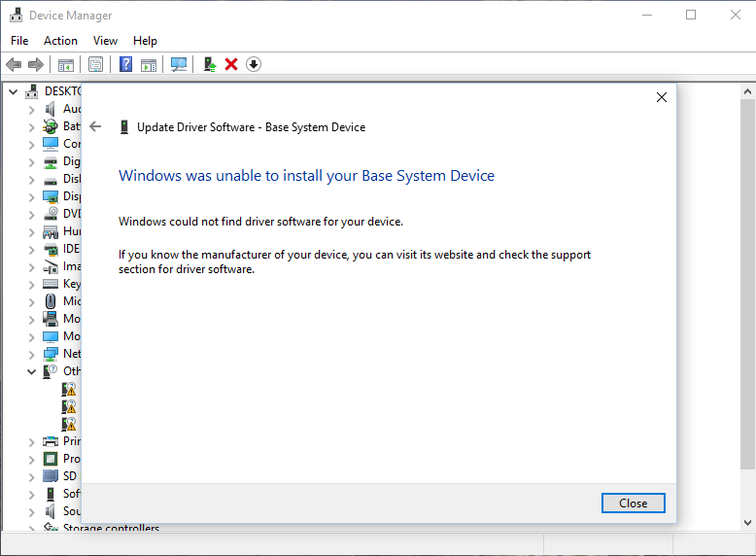
Task: Expand the Network adapters category chevron
Action: (x=32, y=355)
